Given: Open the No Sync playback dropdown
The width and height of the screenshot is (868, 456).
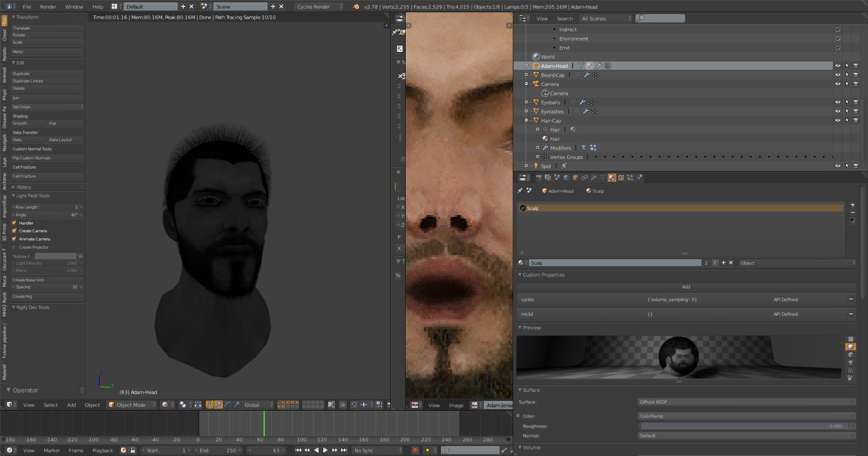Looking at the screenshot, I should (x=378, y=450).
